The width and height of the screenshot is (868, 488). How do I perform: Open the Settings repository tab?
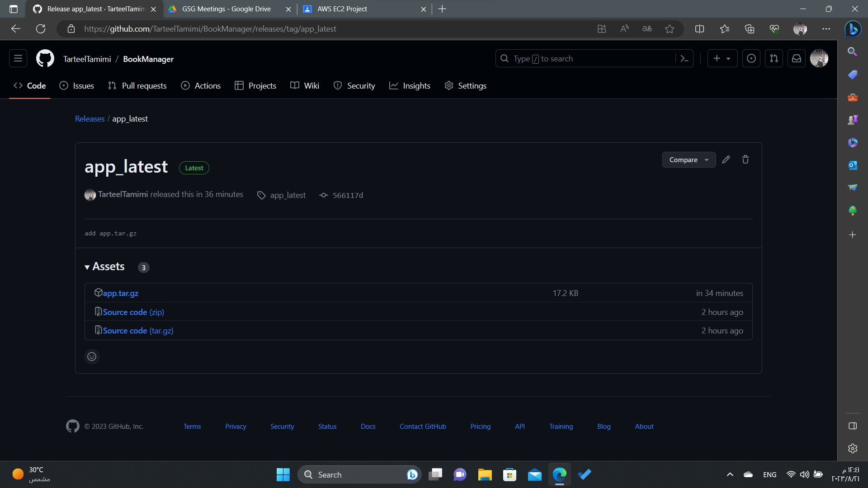pyautogui.click(x=465, y=86)
